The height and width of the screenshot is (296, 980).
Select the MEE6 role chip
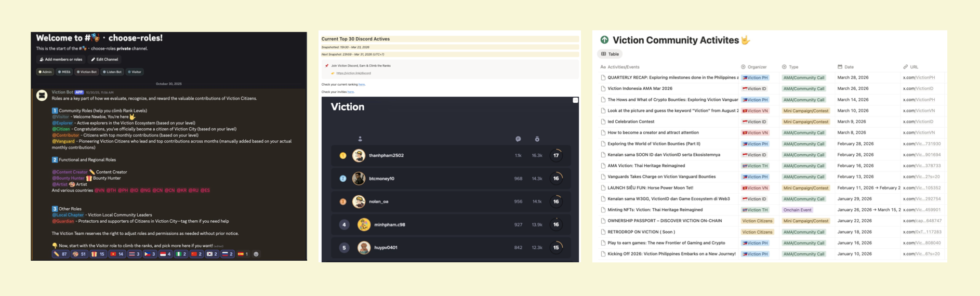tap(64, 72)
